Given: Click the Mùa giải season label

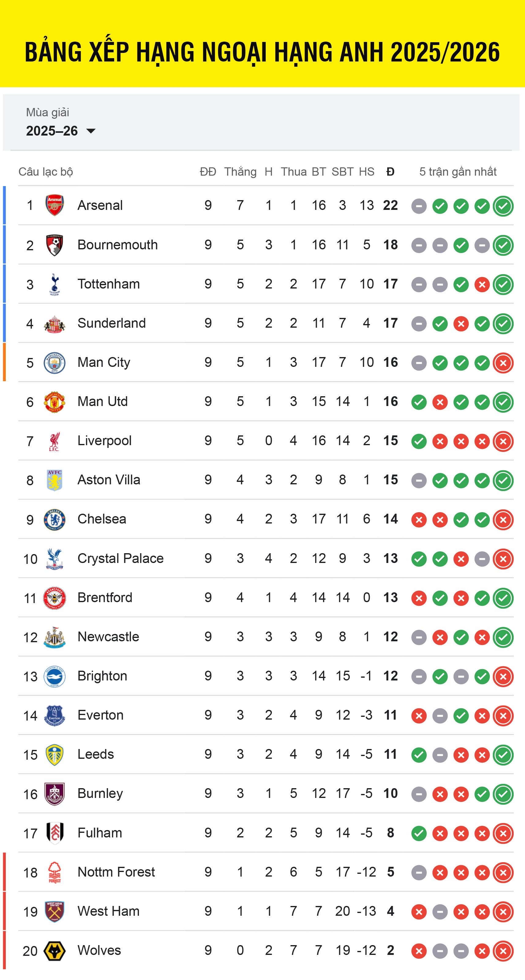Looking at the screenshot, I should (47, 112).
